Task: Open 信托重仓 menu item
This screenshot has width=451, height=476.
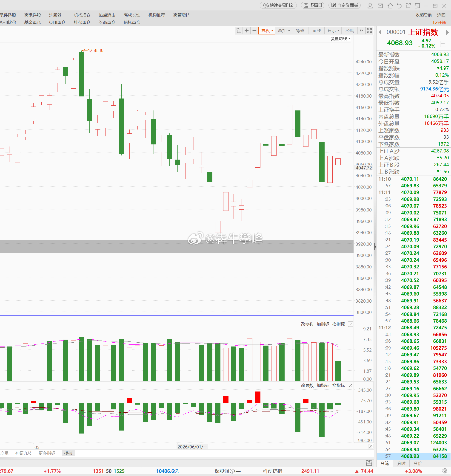Action: point(132,22)
